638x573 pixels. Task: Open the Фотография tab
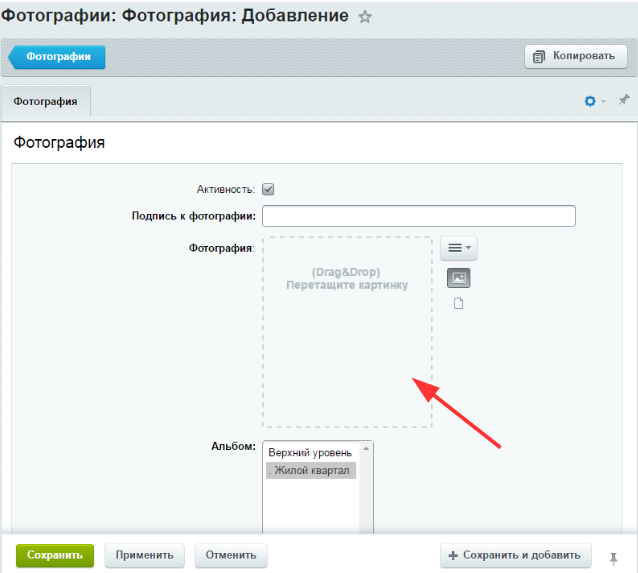(x=46, y=101)
